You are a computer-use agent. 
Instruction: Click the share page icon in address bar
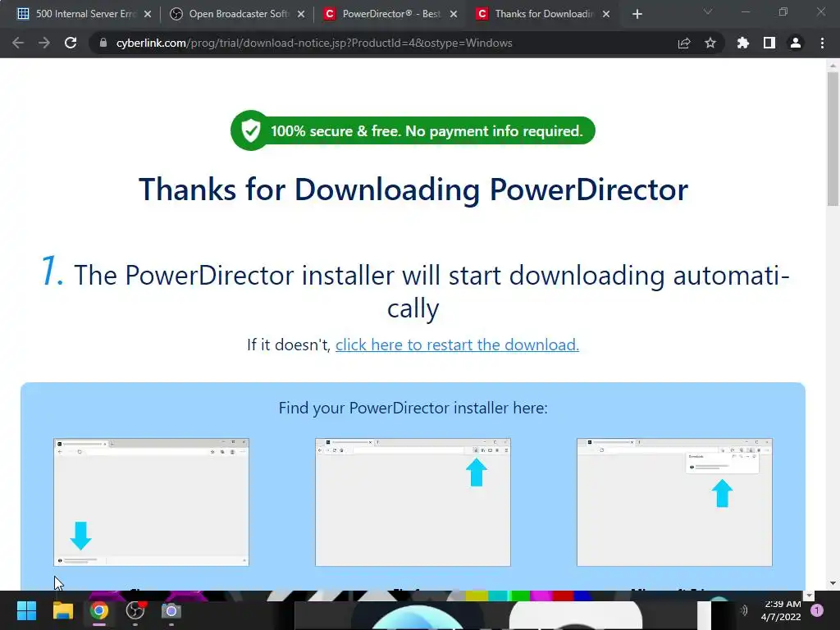click(684, 43)
